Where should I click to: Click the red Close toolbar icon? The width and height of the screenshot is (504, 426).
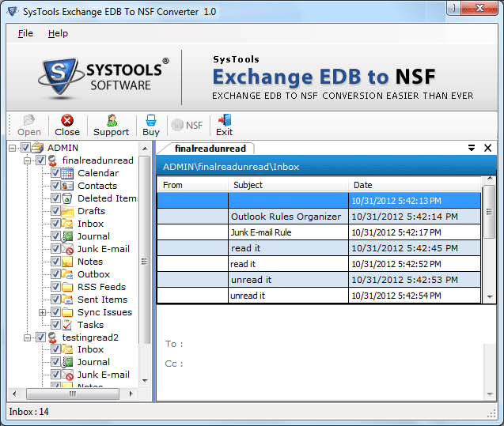point(67,120)
